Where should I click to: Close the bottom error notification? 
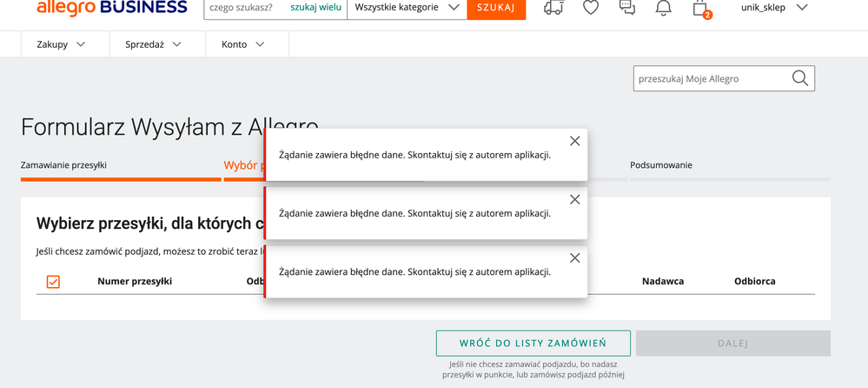[574, 258]
